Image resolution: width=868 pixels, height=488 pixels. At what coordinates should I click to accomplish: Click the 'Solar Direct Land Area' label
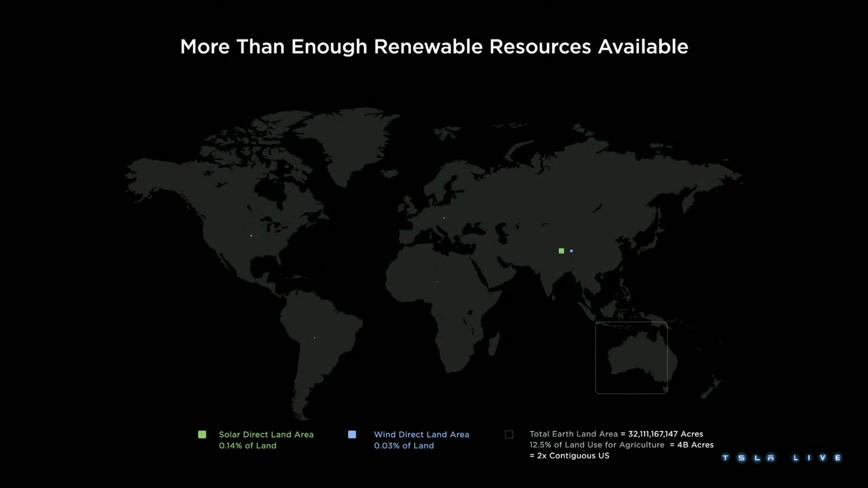click(266, 434)
